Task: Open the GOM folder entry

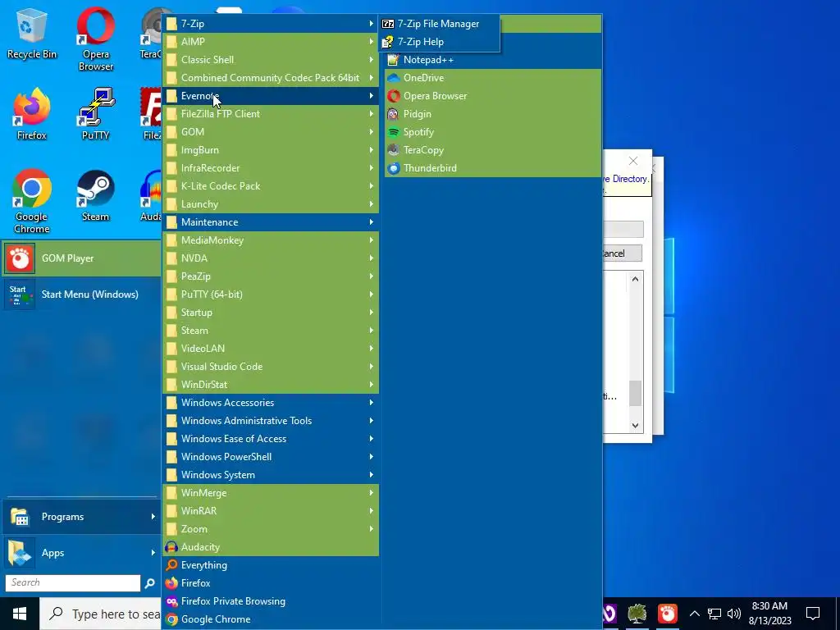Action: 271,132
